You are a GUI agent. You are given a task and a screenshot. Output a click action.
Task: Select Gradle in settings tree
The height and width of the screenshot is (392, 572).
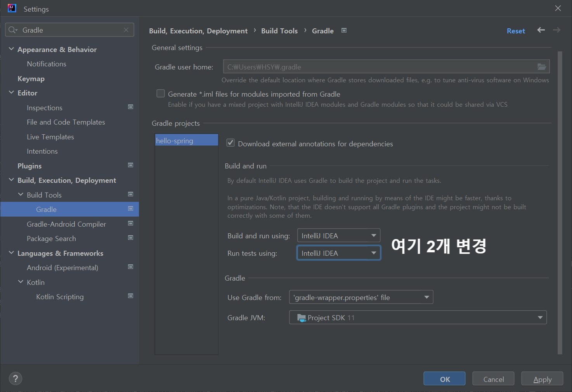tap(69, 209)
